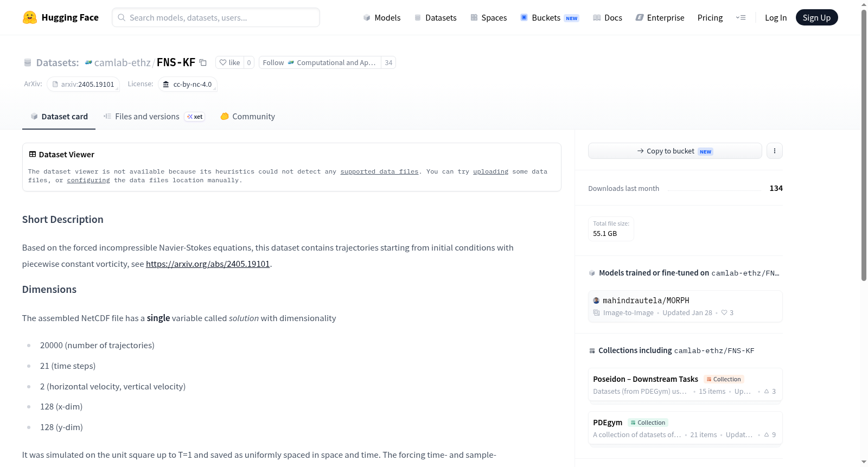Image resolution: width=868 pixels, height=467 pixels.
Task: Click the Dataset Viewer table icon
Action: 33,154
